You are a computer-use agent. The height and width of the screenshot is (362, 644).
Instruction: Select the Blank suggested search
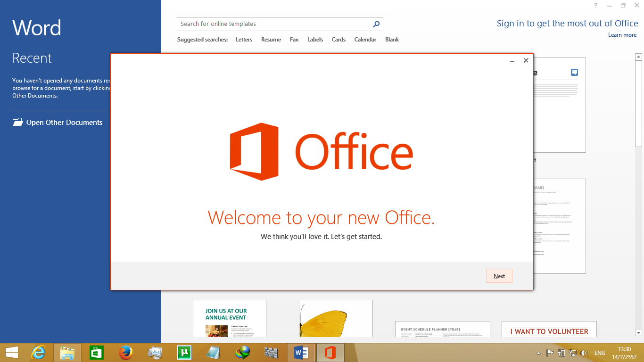pyautogui.click(x=392, y=40)
